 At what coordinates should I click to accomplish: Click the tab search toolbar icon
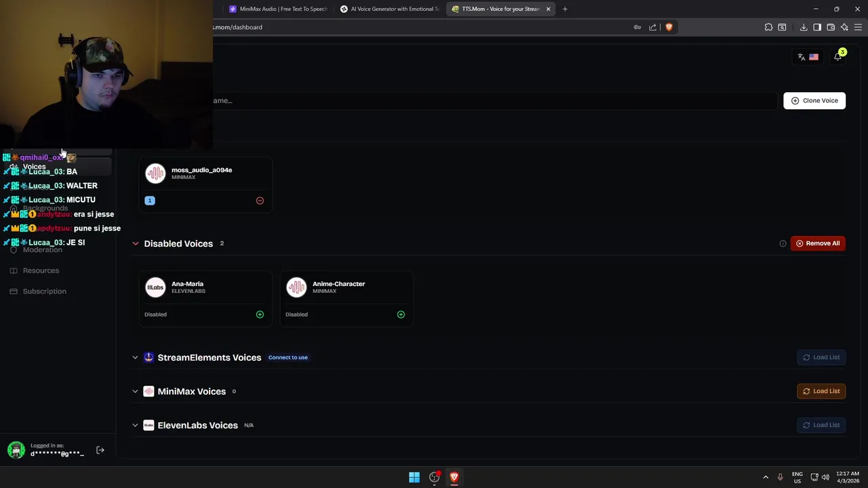(782, 27)
